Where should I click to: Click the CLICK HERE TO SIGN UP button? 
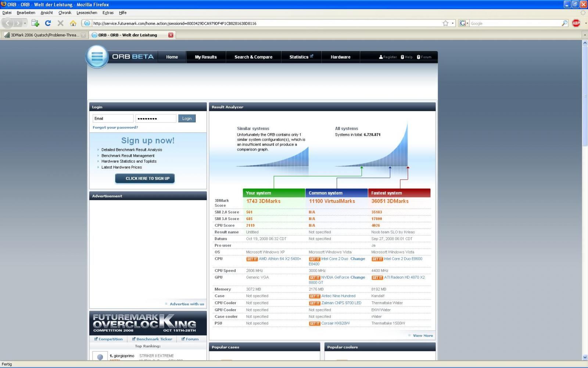click(145, 178)
